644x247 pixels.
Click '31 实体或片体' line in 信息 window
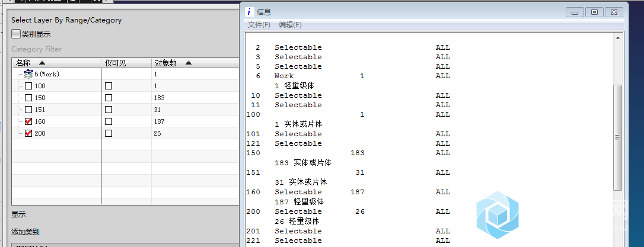[301, 182]
